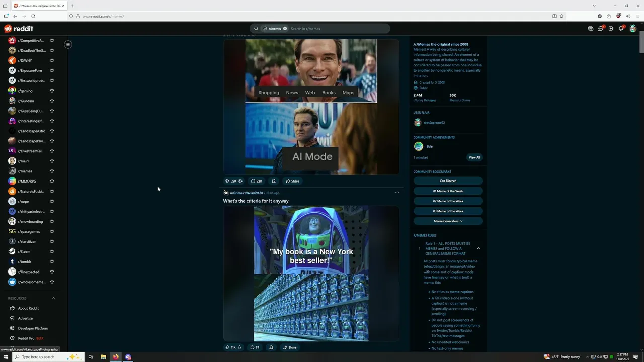Upvote the 11K post
Image resolution: width=644 pixels, height=362 pixels.
click(x=227, y=347)
